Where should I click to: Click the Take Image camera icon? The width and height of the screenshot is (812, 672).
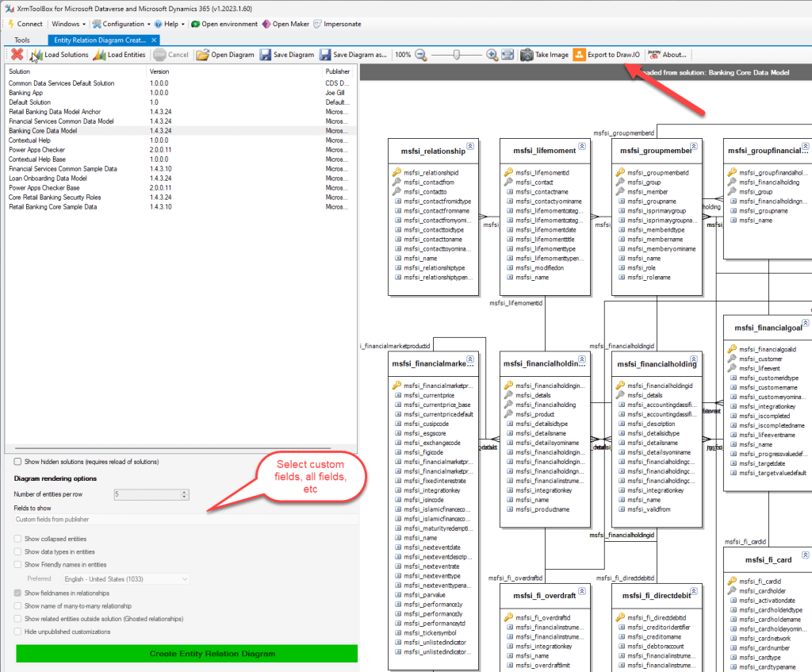pos(527,55)
